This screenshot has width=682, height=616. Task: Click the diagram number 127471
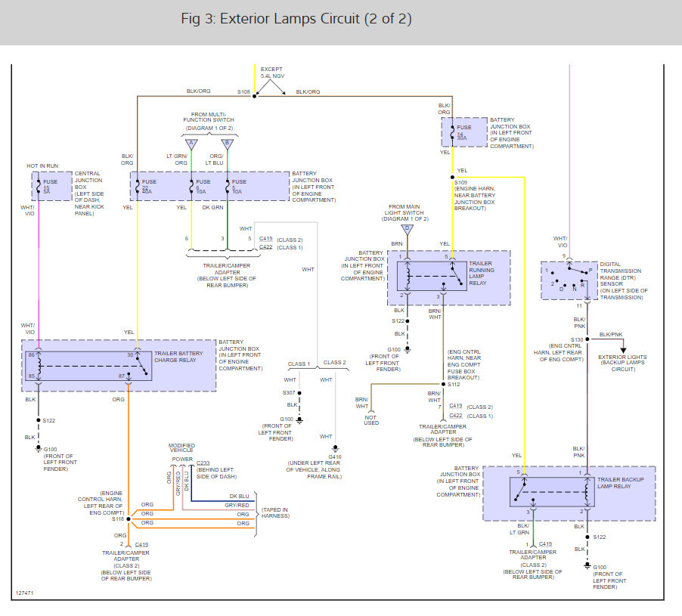click(x=24, y=593)
